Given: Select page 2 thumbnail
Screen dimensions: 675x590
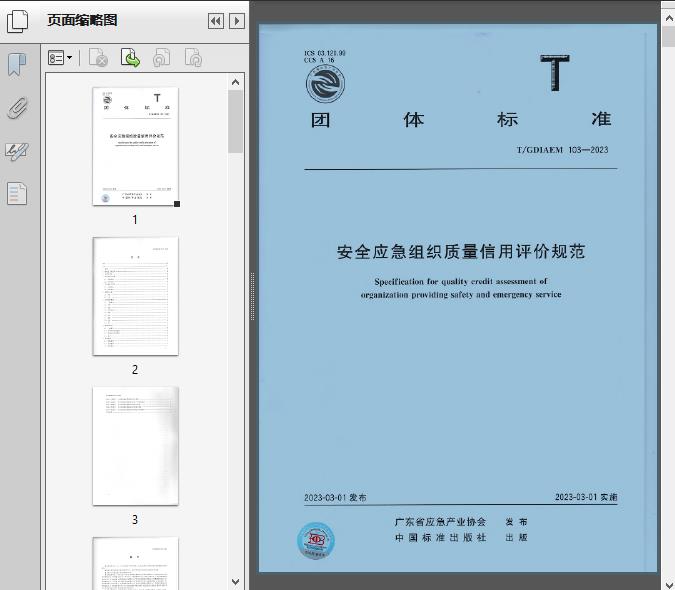Looking at the screenshot, I should (x=136, y=296).
